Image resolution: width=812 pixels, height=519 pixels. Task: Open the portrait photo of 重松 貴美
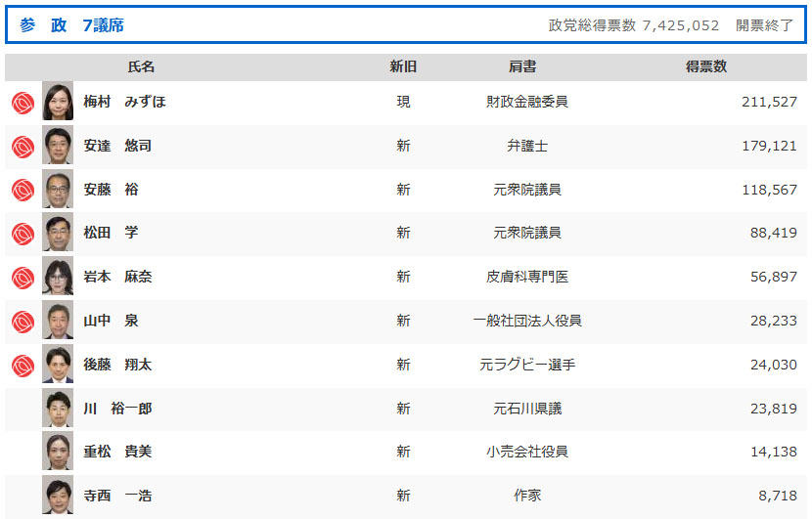58,452
